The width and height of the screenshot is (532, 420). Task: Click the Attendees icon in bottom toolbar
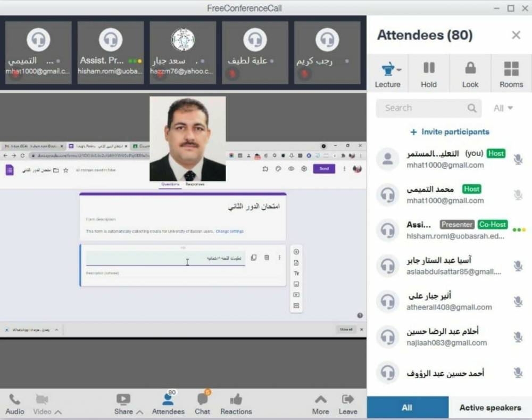168,399
